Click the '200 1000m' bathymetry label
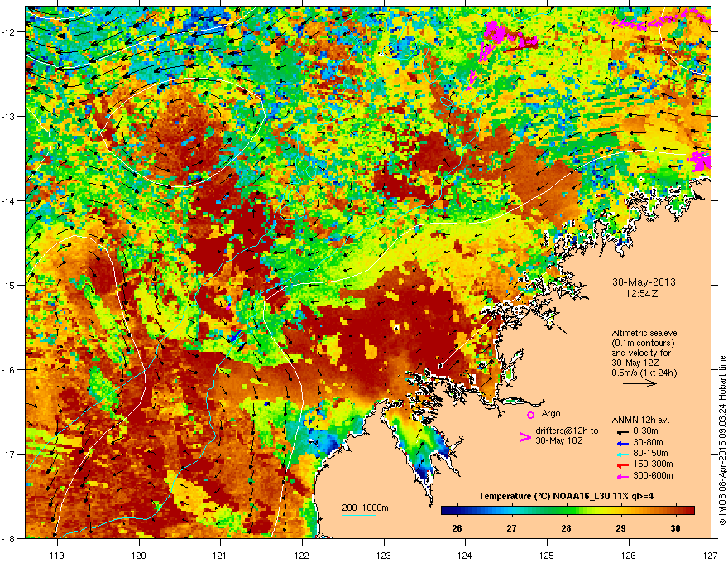Image resolution: width=728 pixels, height=563 pixels. coord(365,508)
